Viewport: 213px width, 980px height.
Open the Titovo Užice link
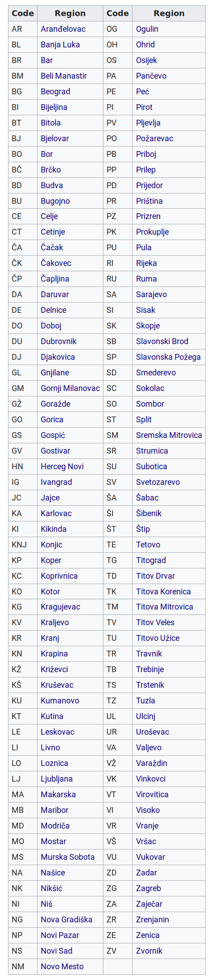point(158,638)
